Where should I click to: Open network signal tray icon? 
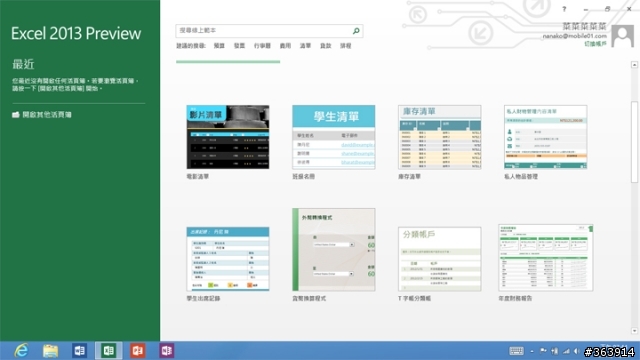566,351
